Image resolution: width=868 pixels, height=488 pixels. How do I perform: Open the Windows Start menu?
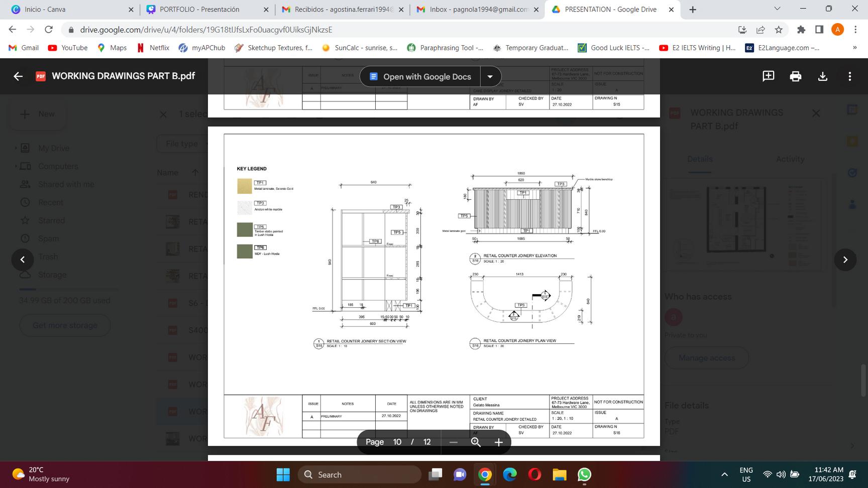(x=283, y=474)
